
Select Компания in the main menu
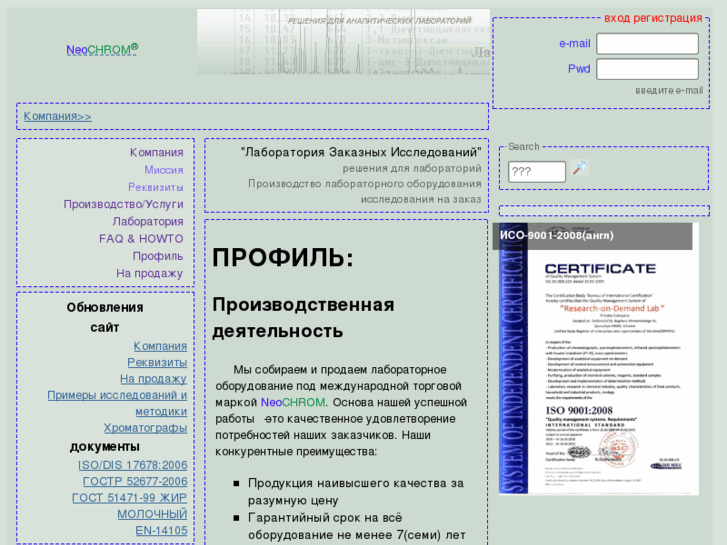(156, 152)
